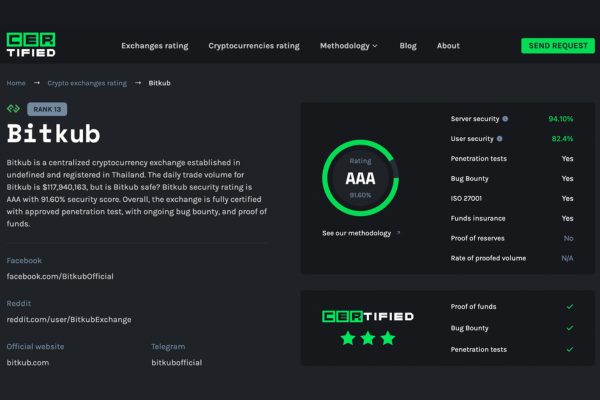Click the Telegram section label
The image size is (600, 400).
point(168,347)
